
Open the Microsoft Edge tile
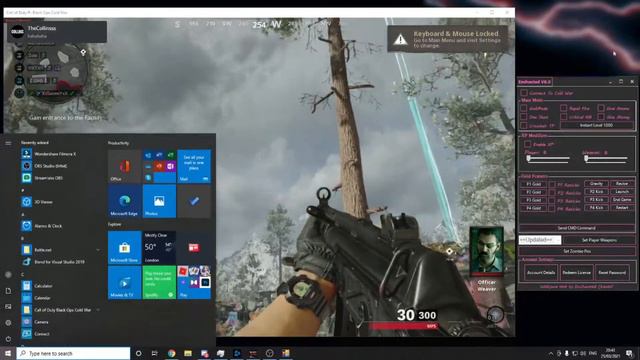[x=124, y=201]
